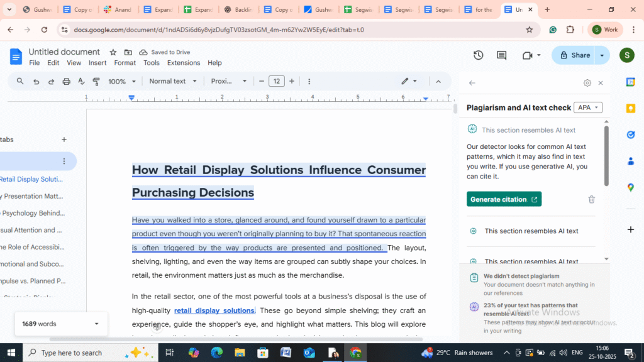This screenshot has width=644, height=362.
Task: Open the 100% zoom level dropdown
Action: pos(122,81)
